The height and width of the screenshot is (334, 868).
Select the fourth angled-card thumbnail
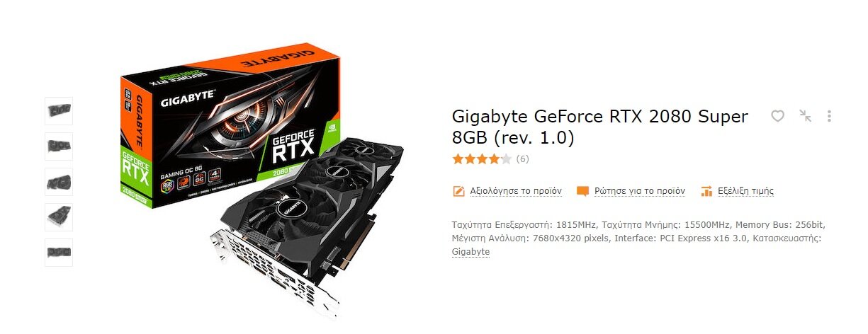[x=59, y=217]
